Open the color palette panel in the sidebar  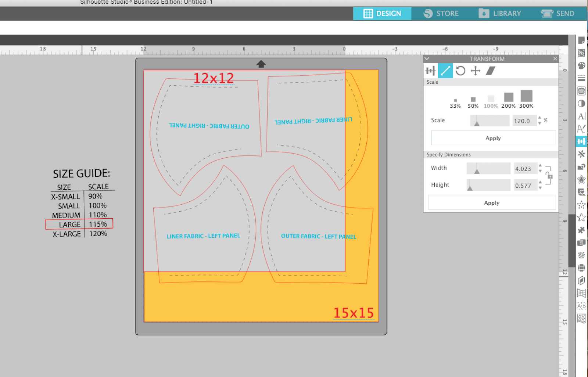pyautogui.click(x=582, y=66)
